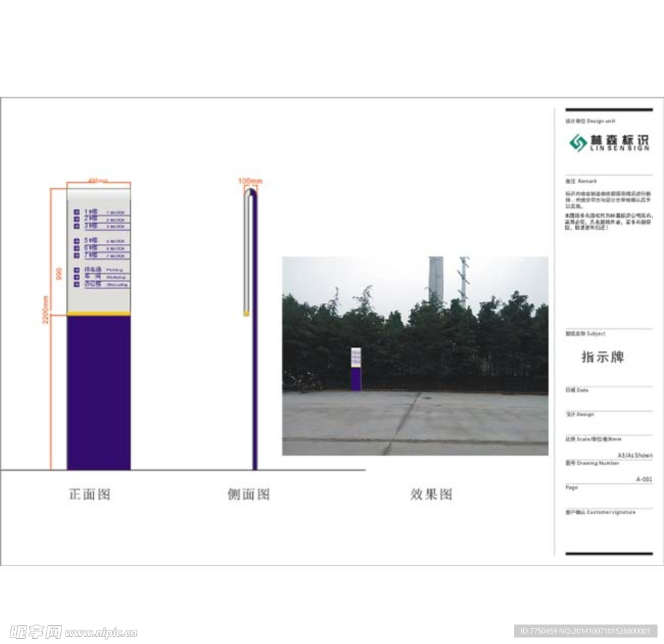The image size is (664, 644).
Task: Click the Drawing Number label
Action: (x=592, y=463)
